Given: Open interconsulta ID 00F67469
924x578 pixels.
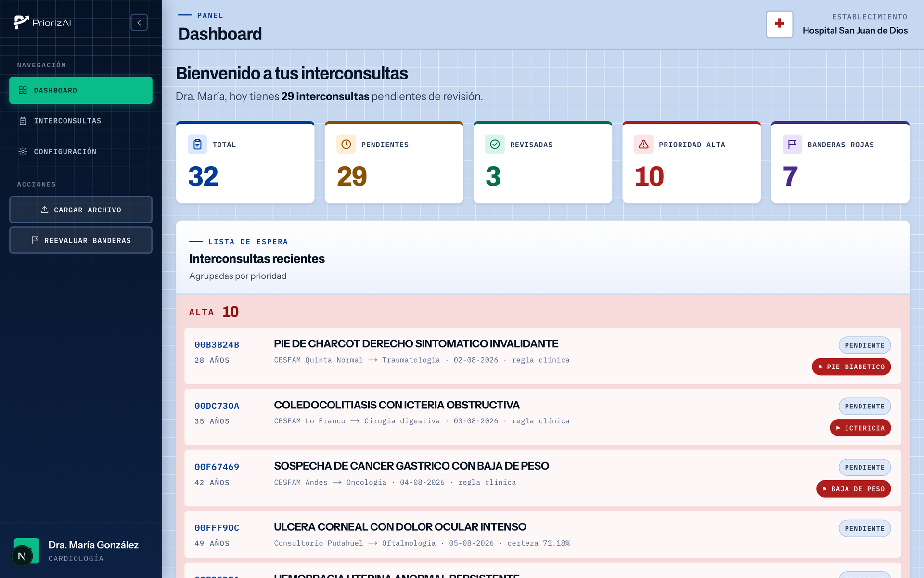Looking at the screenshot, I should click(x=217, y=467).
